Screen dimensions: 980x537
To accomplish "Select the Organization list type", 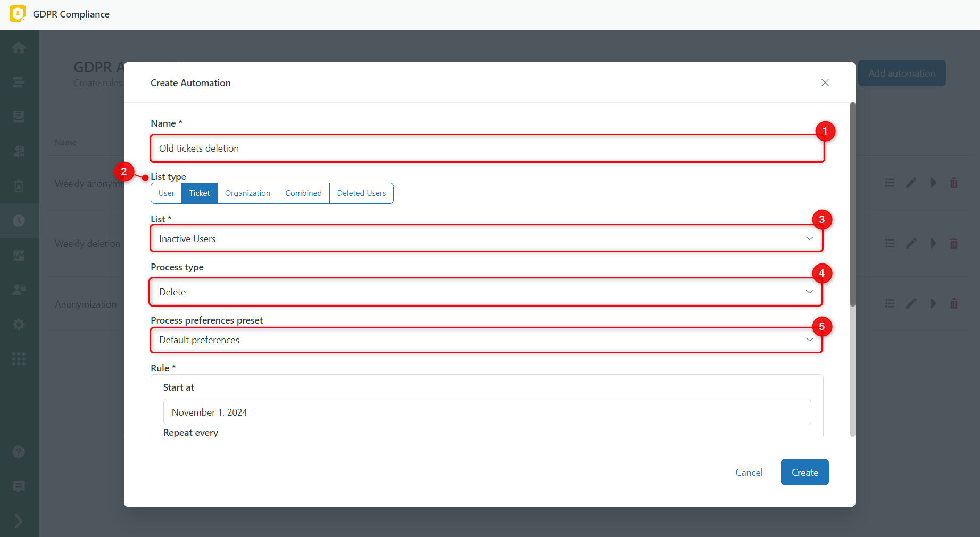I will click(247, 193).
